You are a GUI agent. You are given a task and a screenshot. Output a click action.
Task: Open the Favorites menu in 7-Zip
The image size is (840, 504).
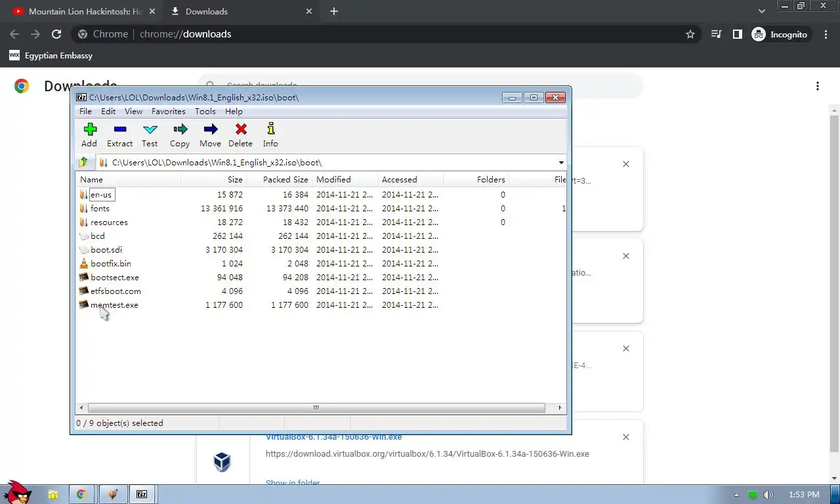[169, 112]
